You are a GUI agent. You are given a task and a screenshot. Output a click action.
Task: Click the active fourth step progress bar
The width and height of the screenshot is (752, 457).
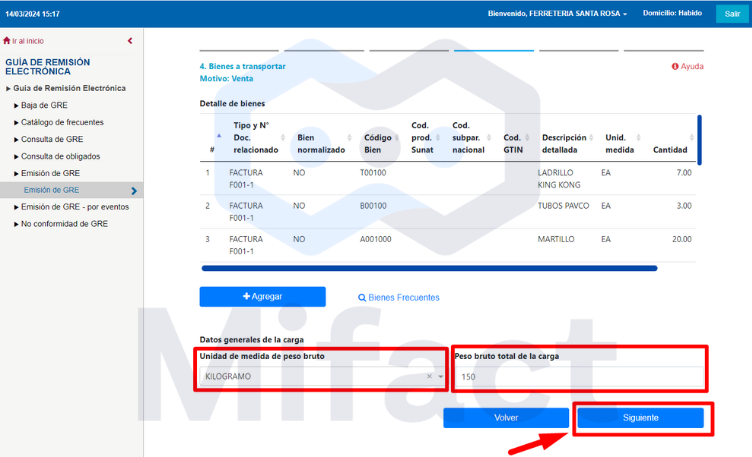[x=494, y=50]
